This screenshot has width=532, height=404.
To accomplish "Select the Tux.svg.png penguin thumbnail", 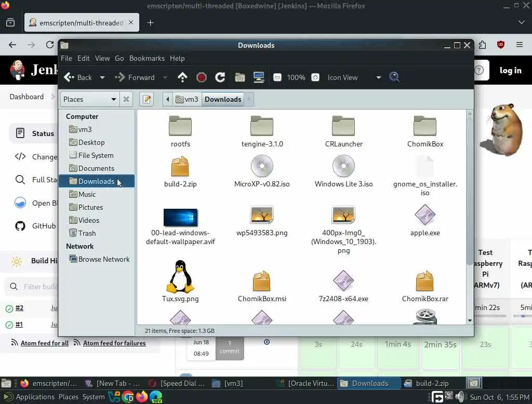I will click(x=180, y=276).
